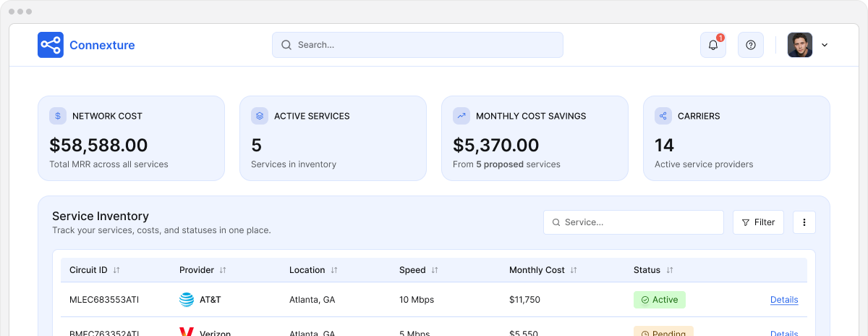This screenshot has width=868, height=336.
Task: Sort by Status column
Action: click(x=670, y=270)
